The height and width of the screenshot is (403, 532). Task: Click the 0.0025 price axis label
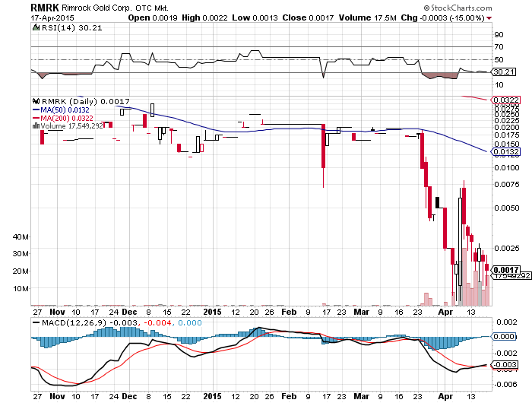(507, 249)
